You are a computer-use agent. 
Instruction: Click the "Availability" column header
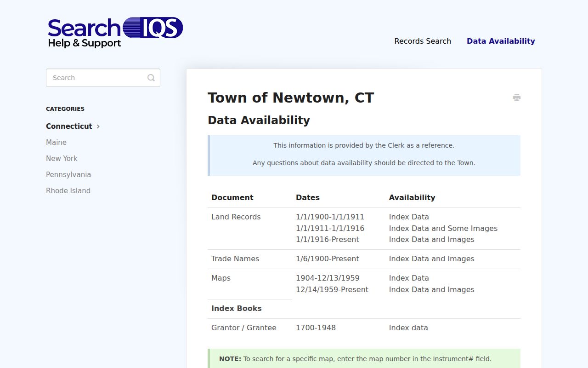point(412,197)
